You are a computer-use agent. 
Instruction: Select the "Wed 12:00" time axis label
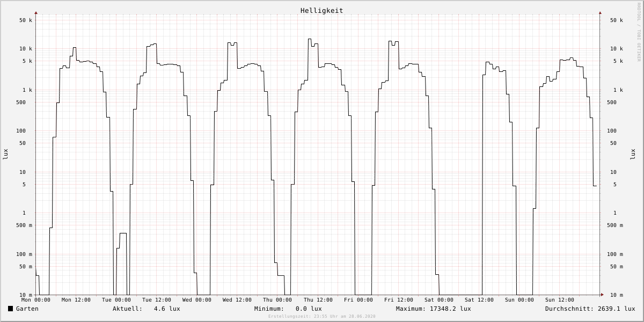coord(237,300)
